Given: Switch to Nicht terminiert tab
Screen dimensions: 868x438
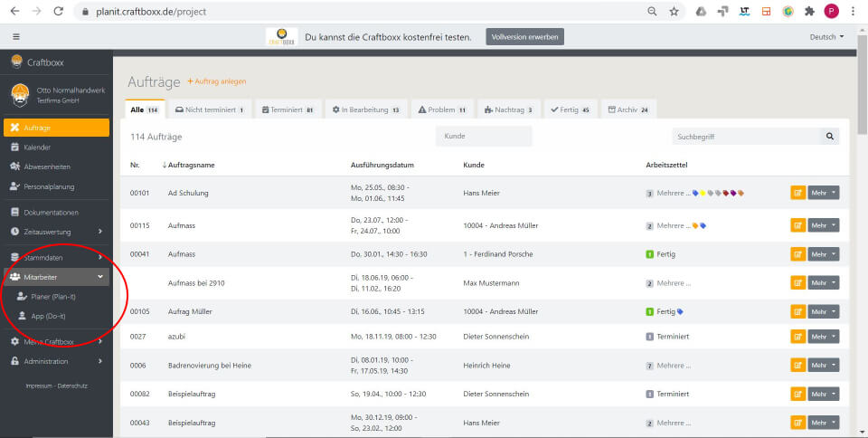Looking at the screenshot, I should coord(210,109).
